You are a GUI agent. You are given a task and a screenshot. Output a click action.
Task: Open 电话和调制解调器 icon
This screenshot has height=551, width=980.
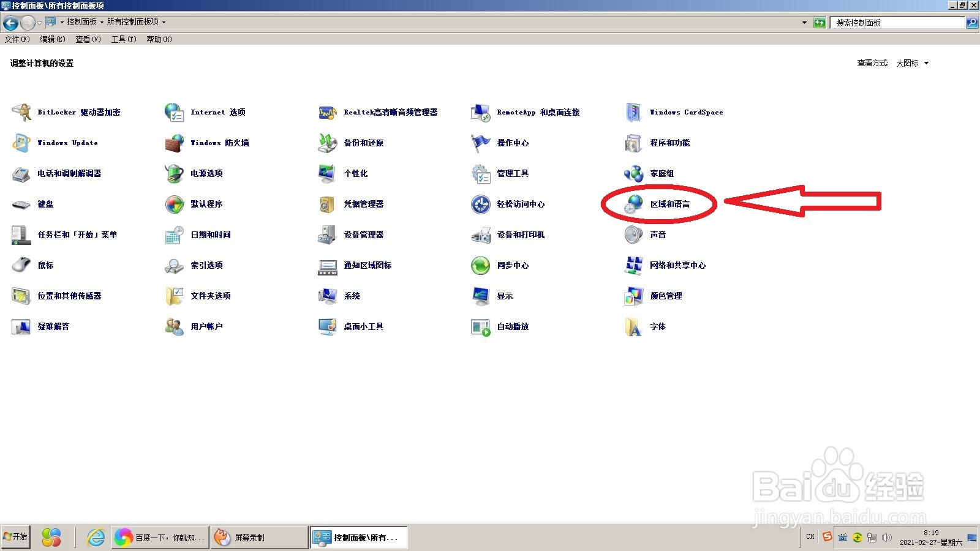click(x=21, y=173)
